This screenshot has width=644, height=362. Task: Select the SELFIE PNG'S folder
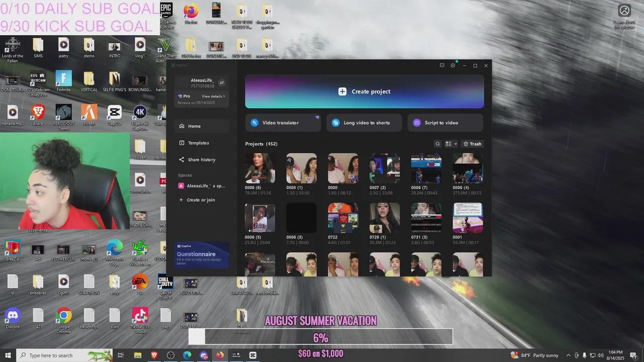(x=115, y=81)
